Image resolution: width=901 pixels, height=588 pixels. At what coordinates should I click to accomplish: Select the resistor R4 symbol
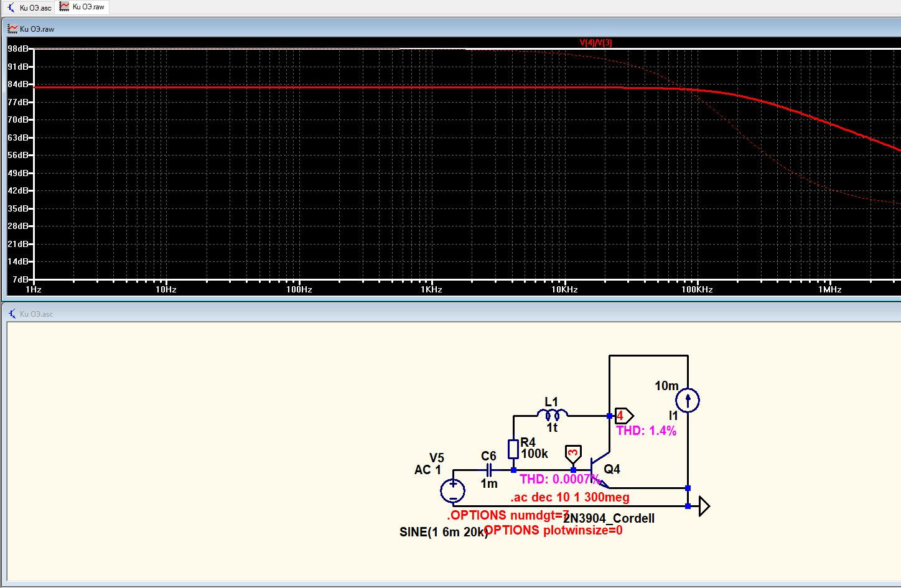click(513, 449)
